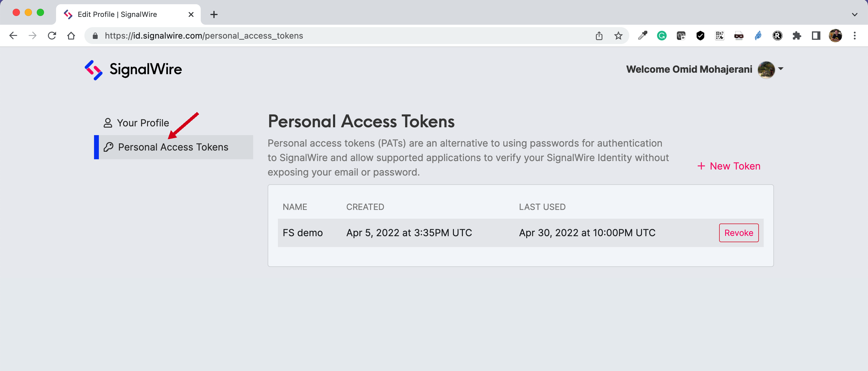Bookmark this page with the star icon
The image size is (868, 371).
(x=618, y=36)
